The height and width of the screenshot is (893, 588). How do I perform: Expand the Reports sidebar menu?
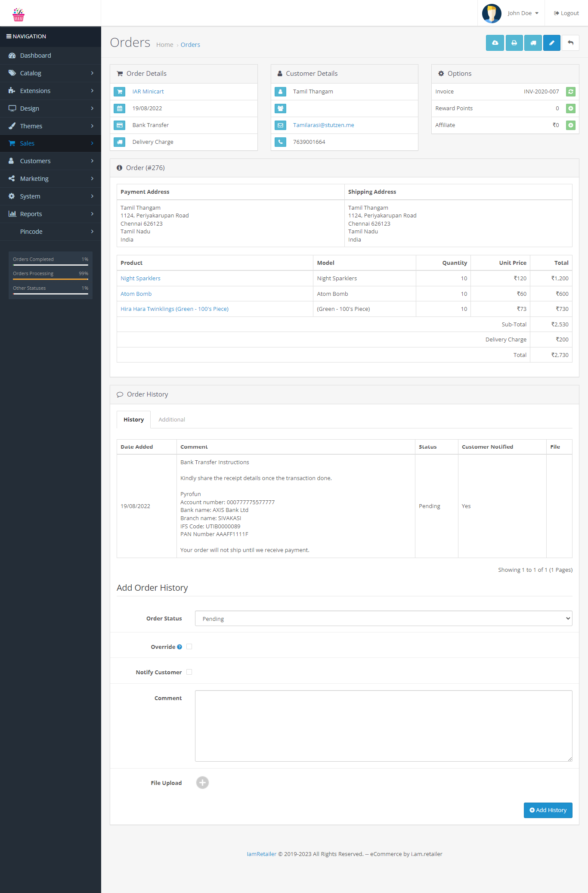point(50,214)
